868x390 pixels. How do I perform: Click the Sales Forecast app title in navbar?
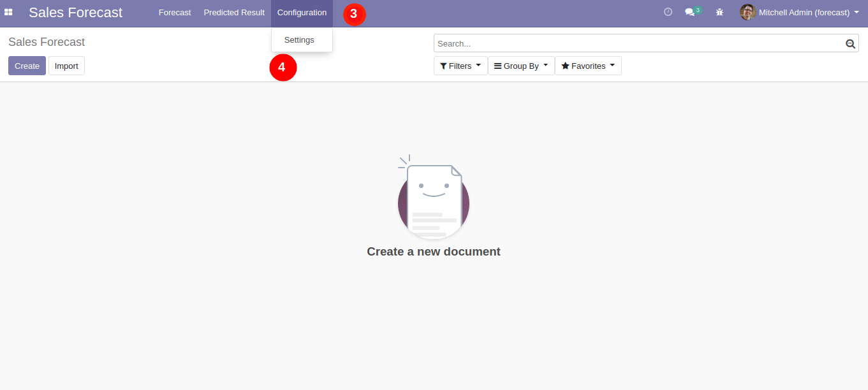tap(75, 13)
